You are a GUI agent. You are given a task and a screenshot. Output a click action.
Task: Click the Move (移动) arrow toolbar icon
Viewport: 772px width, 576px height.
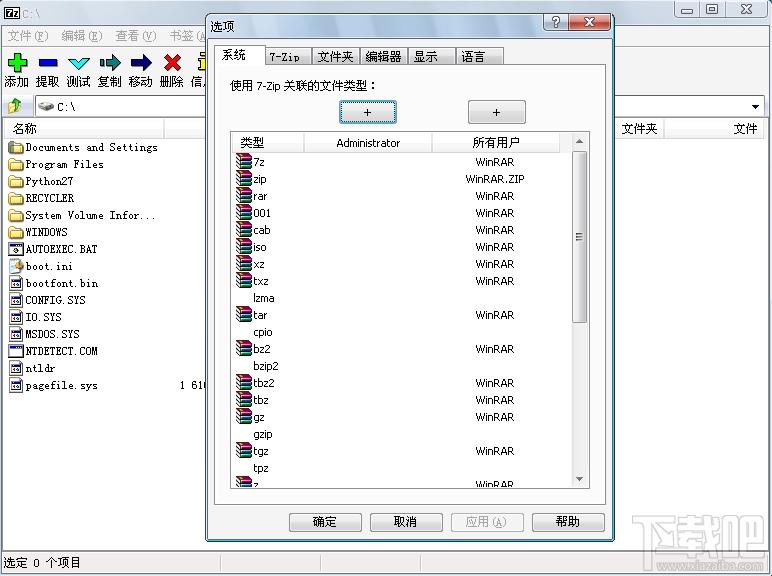(x=141, y=63)
